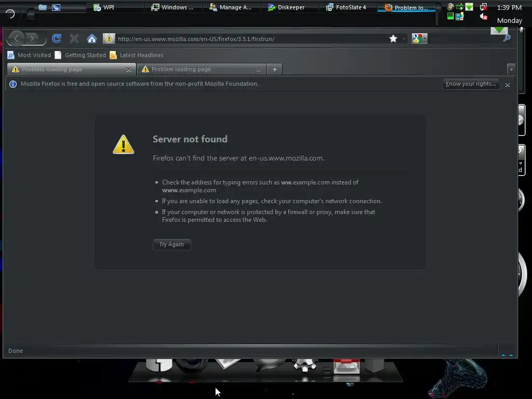The width and height of the screenshot is (532, 399).
Task: Switch to the Diskeeper taskbar item
Action: 290,7
